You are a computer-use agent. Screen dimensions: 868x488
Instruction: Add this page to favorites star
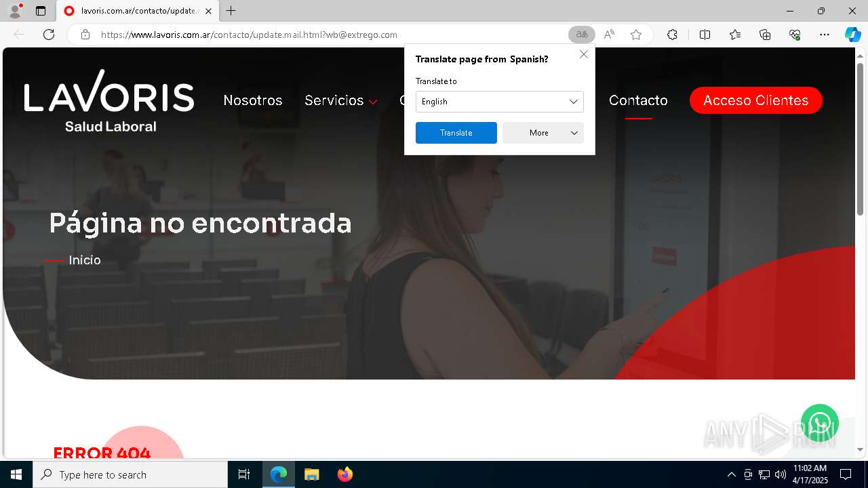coord(636,35)
